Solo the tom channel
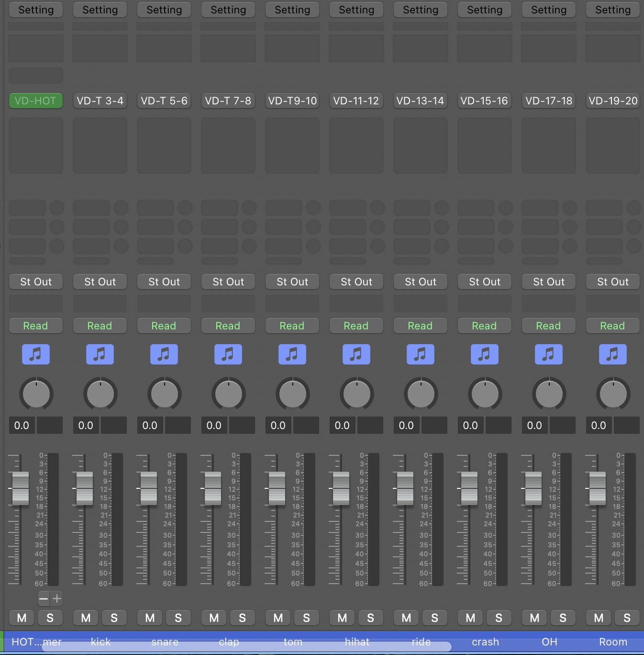 306,618
